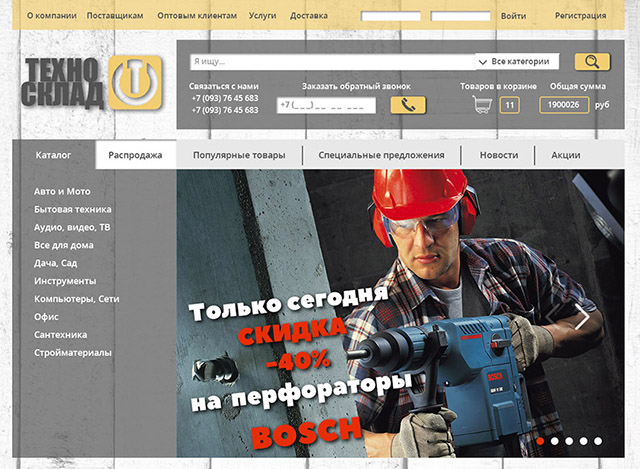
Task: Click the Bosch perforator discount banner
Action: coord(400,313)
